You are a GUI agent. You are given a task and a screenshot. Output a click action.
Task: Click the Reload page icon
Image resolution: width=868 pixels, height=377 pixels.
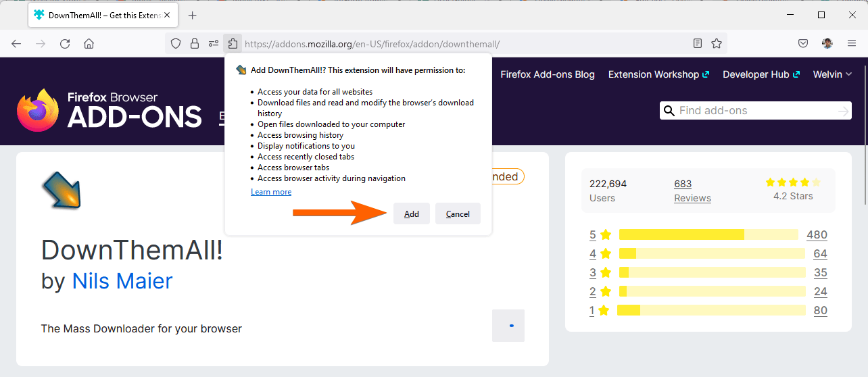pos(65,44)
